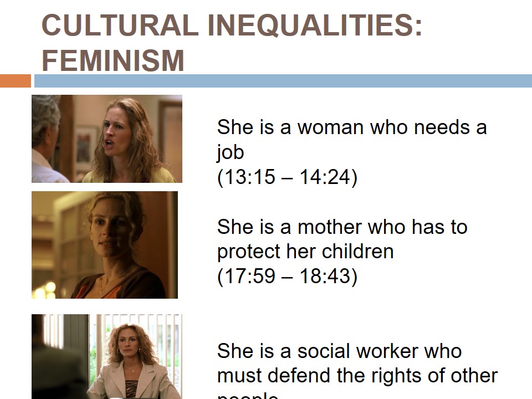Click the text "must defend the rights of other"
The height and width of the screenshot is (399, 532).
pyautogui.click(x=357, y=375)
